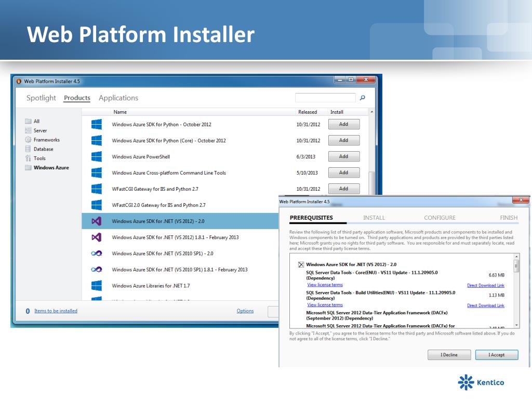The image size is (532, 399).
Task: Click icon for Azure SDK for Python (Core)
Action: [97, 140]
